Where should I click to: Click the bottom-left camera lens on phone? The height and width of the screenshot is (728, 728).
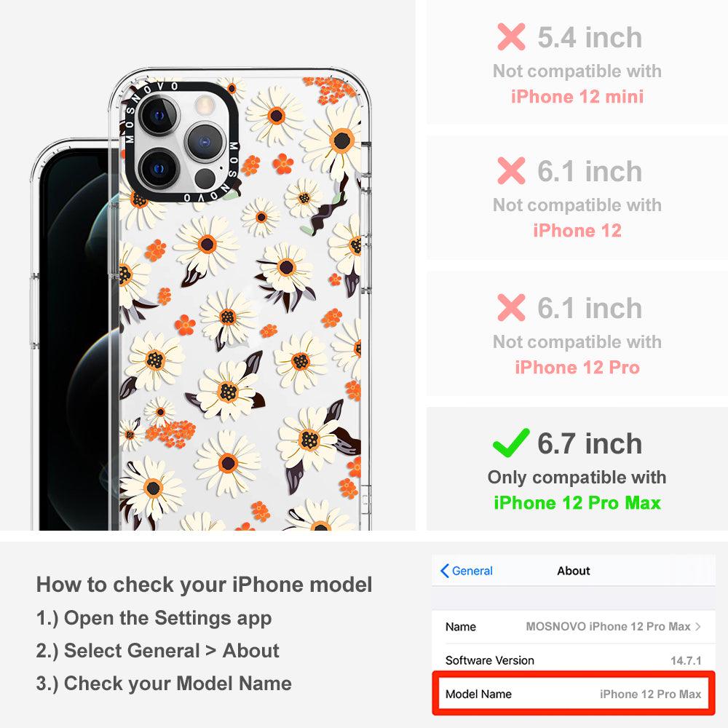coord(158,167)
